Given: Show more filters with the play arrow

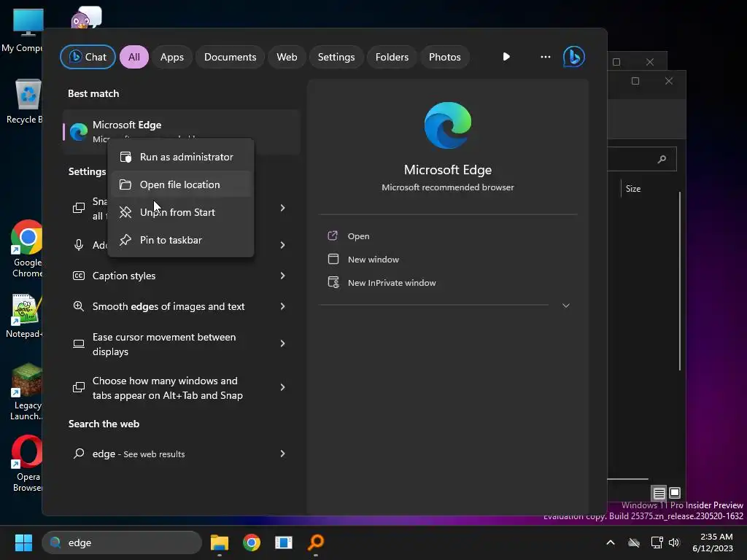Looking at the screenshot, I should (506, 57).
